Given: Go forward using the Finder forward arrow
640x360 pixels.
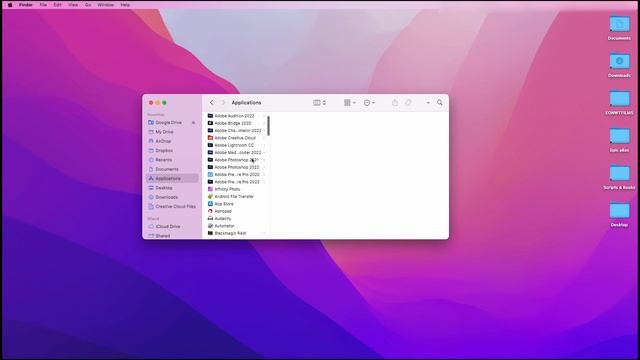Looking at the screenshot, I should (223, 103).
